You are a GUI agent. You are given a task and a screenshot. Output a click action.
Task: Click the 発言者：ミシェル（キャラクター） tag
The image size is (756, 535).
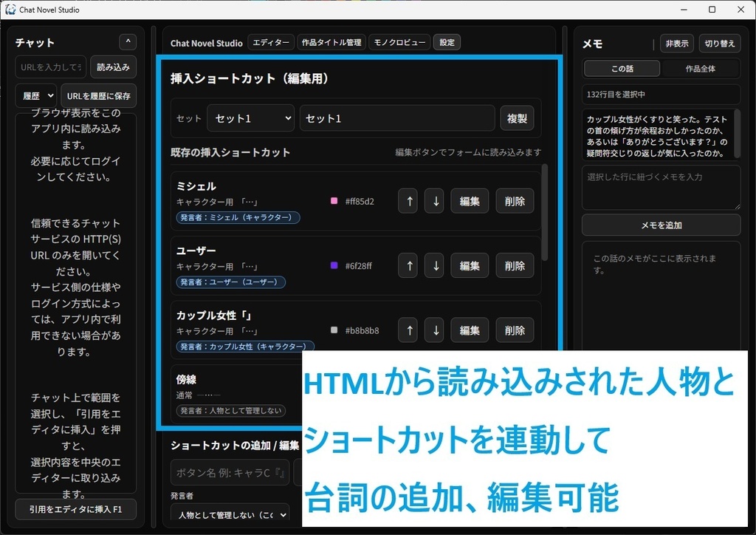tap(238, 217)
